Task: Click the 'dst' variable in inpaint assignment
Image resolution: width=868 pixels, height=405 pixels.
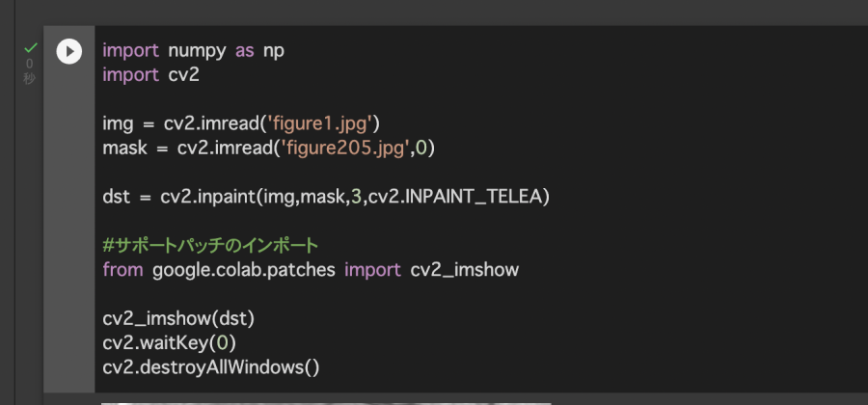Action: pos(115,197)
